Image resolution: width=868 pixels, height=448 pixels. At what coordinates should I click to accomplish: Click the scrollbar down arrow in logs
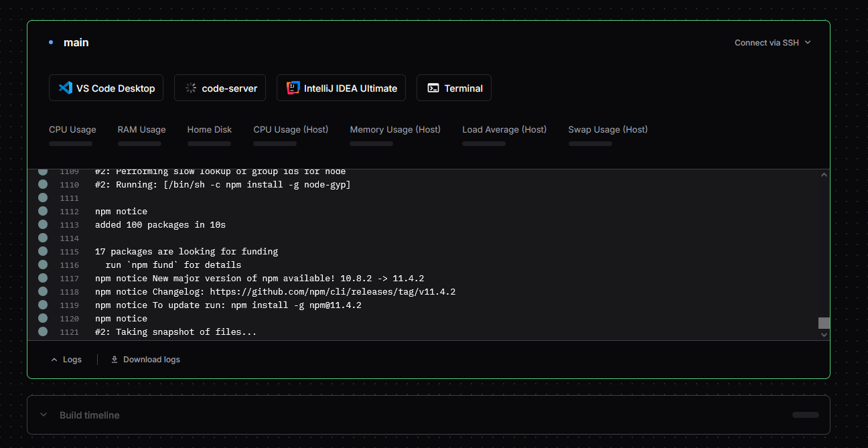point(824,335)
